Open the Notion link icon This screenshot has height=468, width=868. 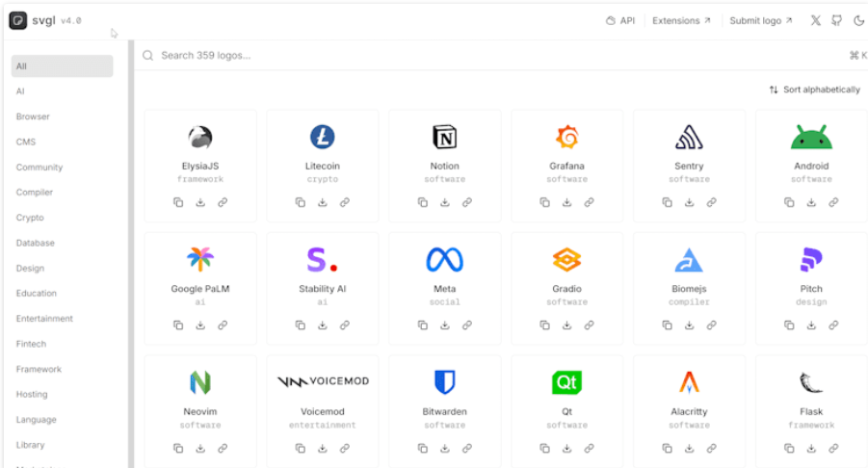[467, 202]
